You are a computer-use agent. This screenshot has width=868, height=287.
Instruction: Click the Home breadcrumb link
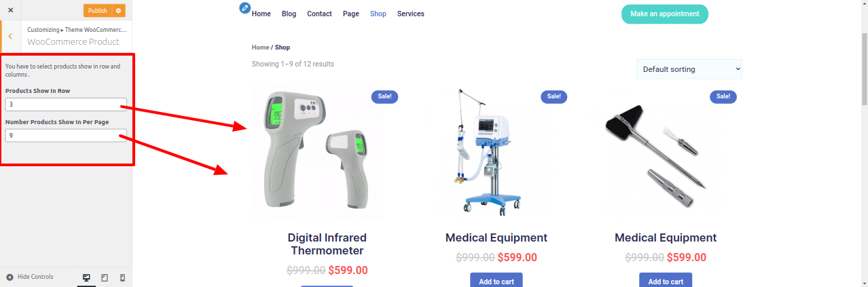pos(260,47)
